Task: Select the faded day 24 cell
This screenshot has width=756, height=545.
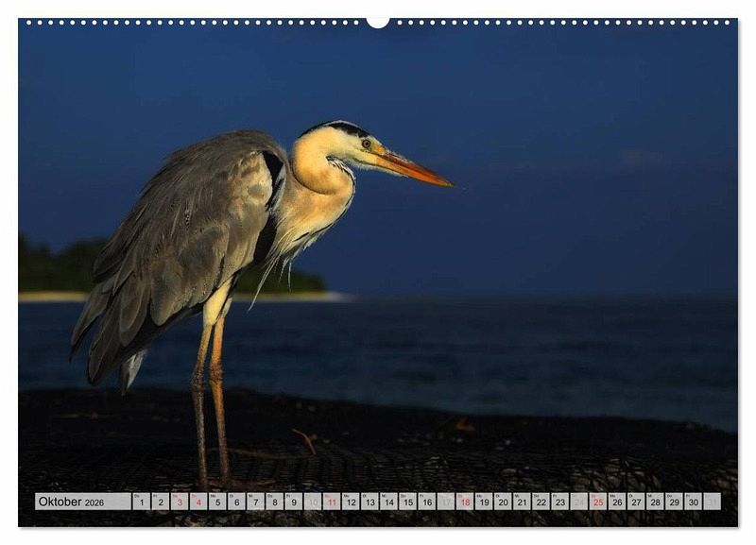Action: tap(578, 502)
